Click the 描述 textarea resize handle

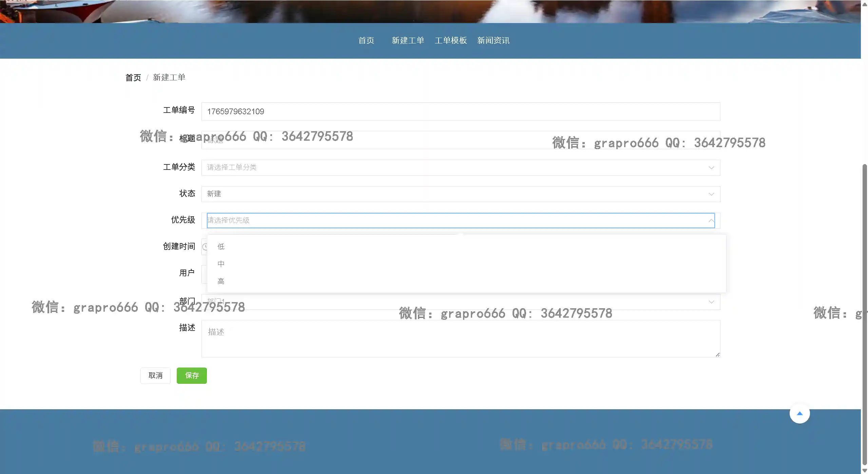(x=717, y=355)
